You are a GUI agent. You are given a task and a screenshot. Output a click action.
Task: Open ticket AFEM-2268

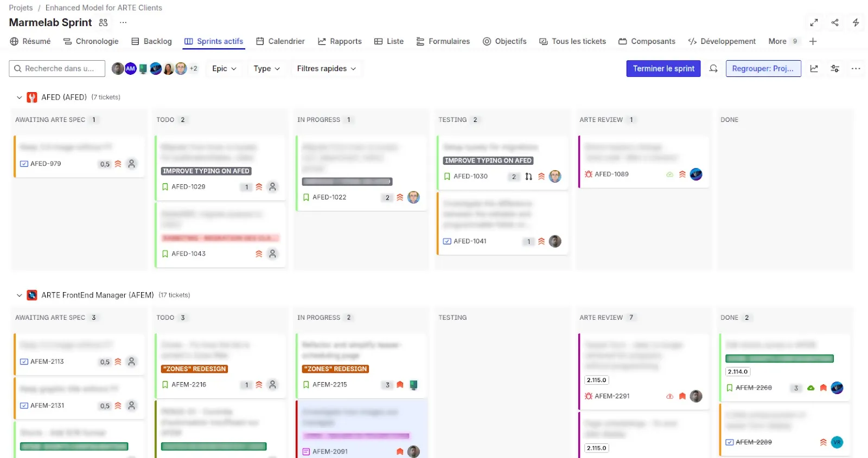point(754,388)
